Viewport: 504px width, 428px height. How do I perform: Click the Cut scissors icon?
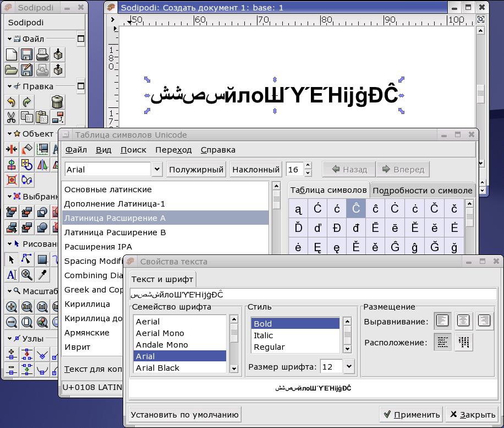[12, 117]
